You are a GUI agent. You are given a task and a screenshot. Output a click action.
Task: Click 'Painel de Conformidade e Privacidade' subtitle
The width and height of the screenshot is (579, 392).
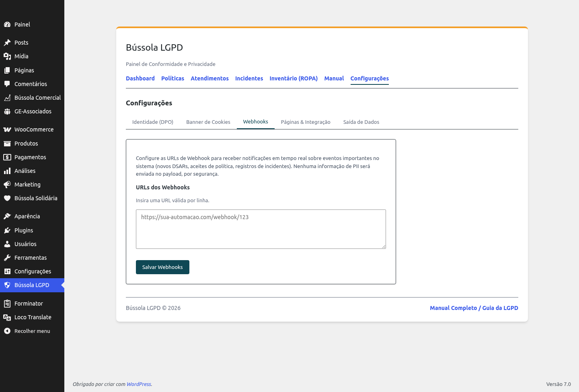coord(170,64)
